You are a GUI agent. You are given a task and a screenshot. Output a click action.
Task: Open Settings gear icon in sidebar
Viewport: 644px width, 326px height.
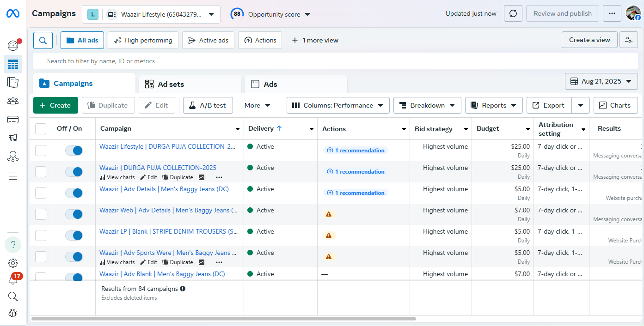coord(13,263)
